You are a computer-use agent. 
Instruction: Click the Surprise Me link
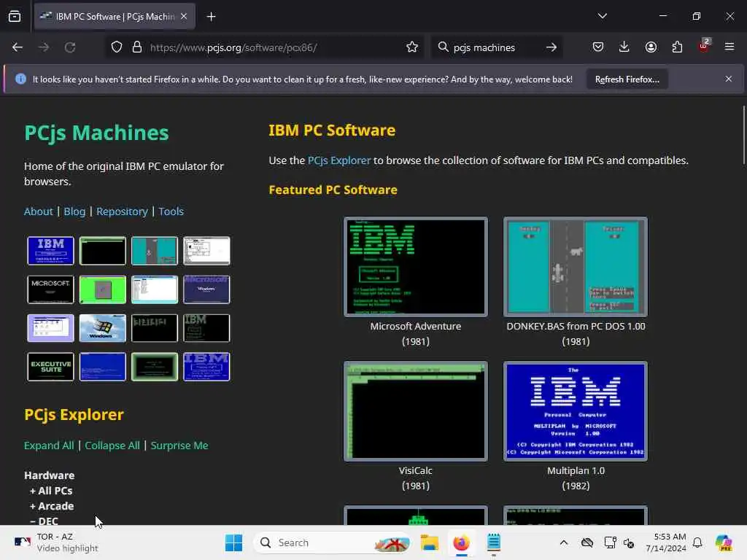click(179, 446)
